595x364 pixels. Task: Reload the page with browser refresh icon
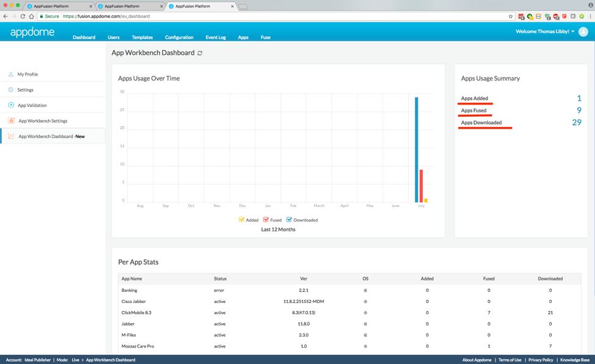click(23, 16)
